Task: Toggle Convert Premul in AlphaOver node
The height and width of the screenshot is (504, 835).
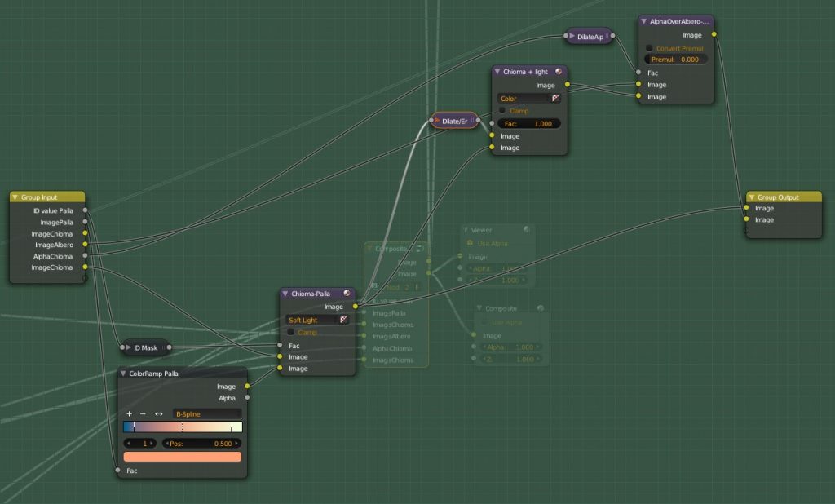Action: tap(650, 48)
